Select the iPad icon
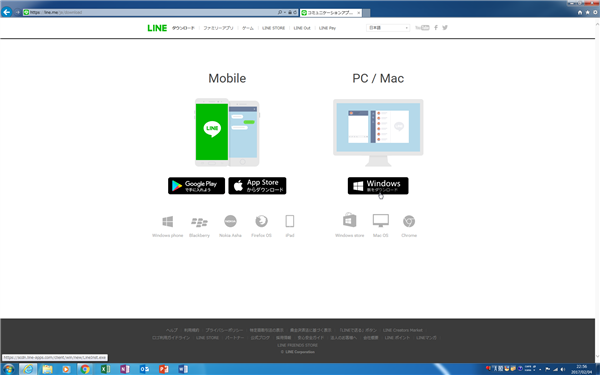Viewport: 600px width, 375px height. point(290,221)
